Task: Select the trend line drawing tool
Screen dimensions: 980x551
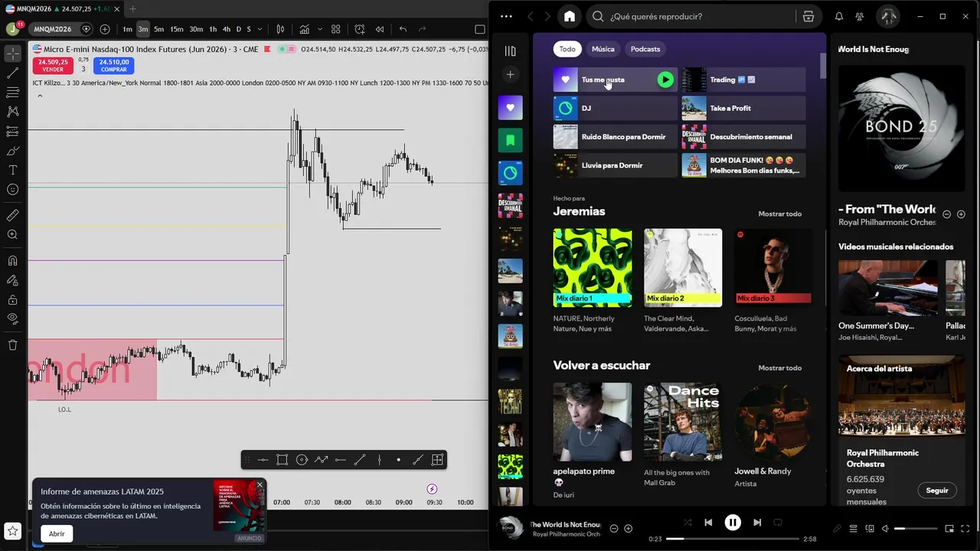Action: click(12, 73)
